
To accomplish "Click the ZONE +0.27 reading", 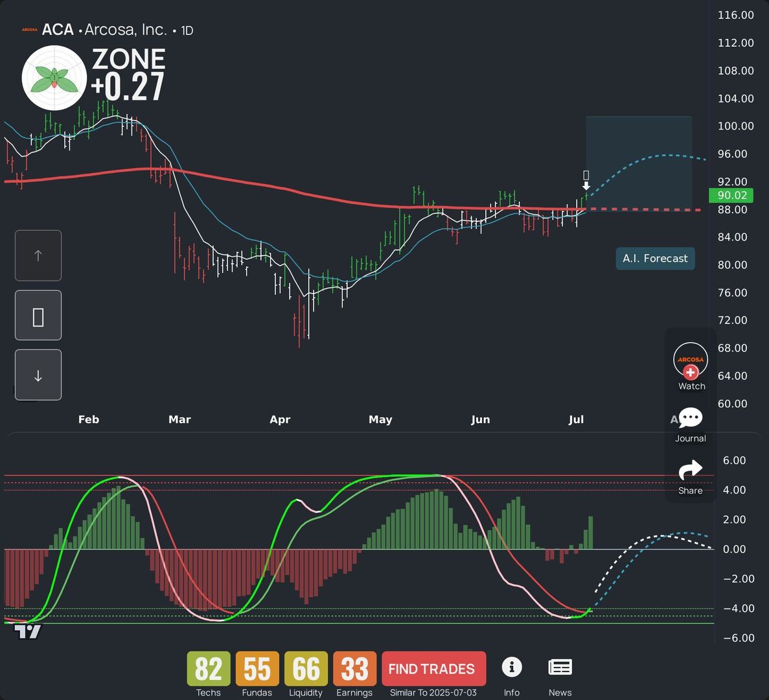I will tap(128, 74).
